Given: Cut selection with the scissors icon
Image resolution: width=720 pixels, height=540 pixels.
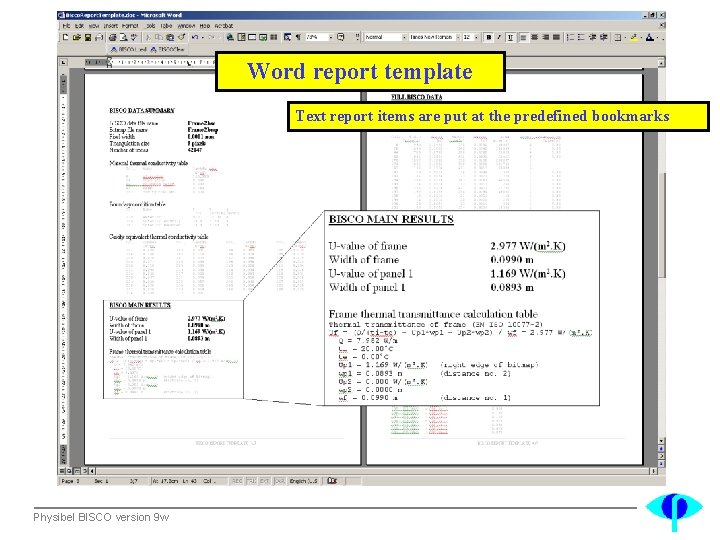Looking at the screenshot, I should coord(148,37).
